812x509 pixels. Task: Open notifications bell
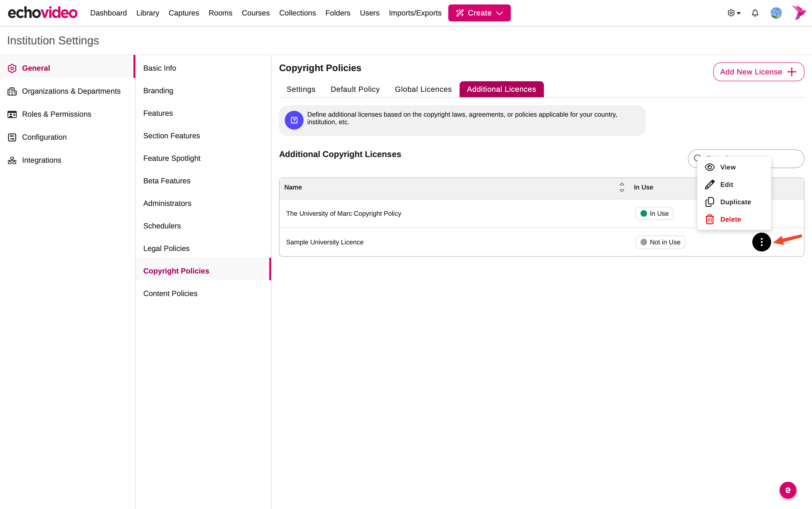click(x=755, y=13)
